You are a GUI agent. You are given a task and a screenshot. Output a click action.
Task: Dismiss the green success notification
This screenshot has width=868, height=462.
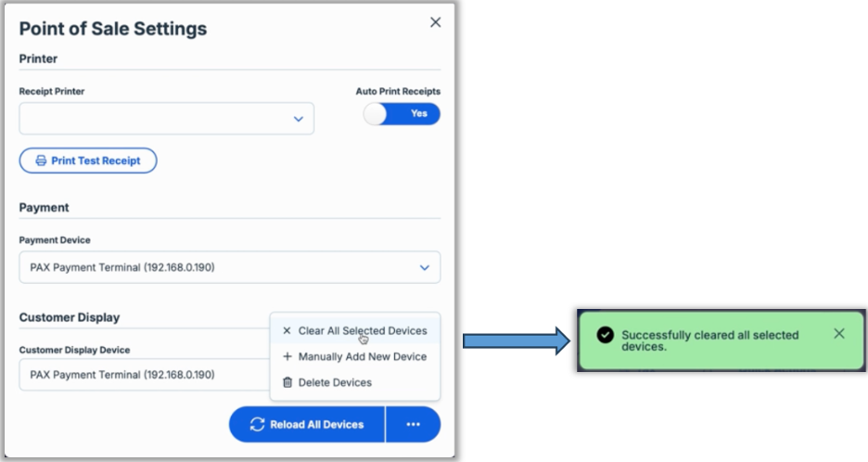[x=838, y=333]
